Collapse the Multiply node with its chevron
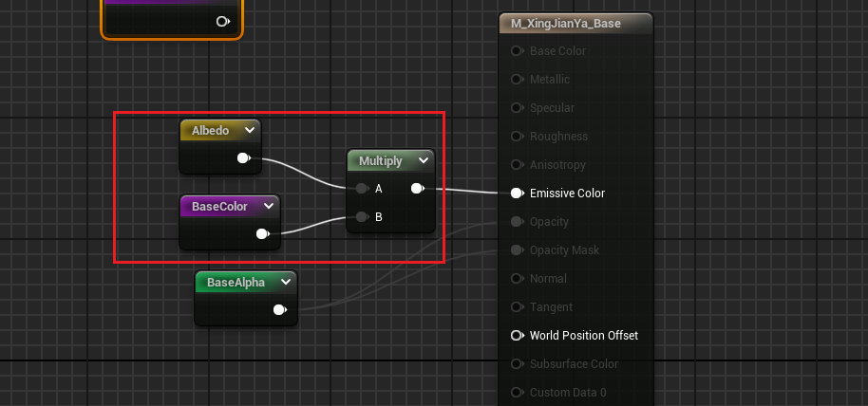Screen dimensions: 868x406 coord(422,161)
